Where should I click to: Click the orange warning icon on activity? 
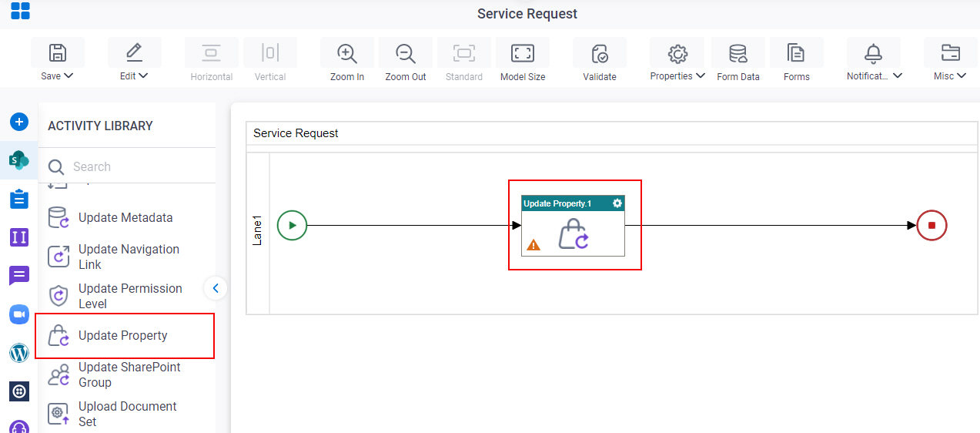pyautogui.click(x=533, y=245)
